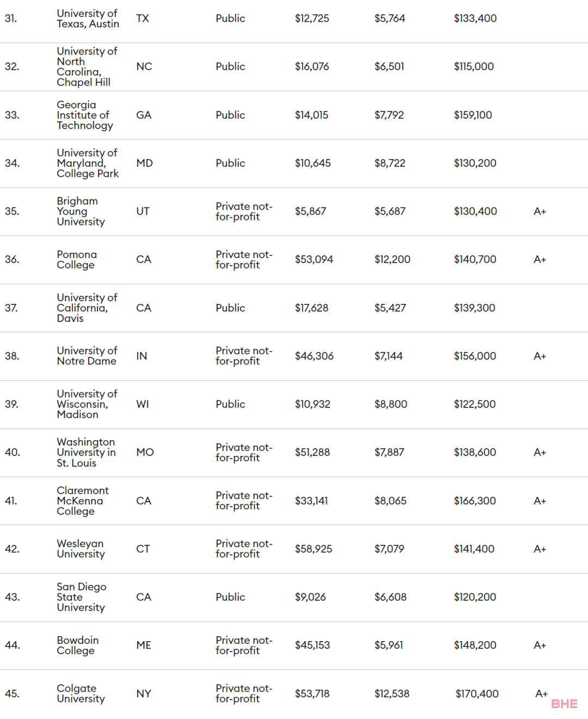Open University of Wisconsin, Madison entry

pos(87,404)
